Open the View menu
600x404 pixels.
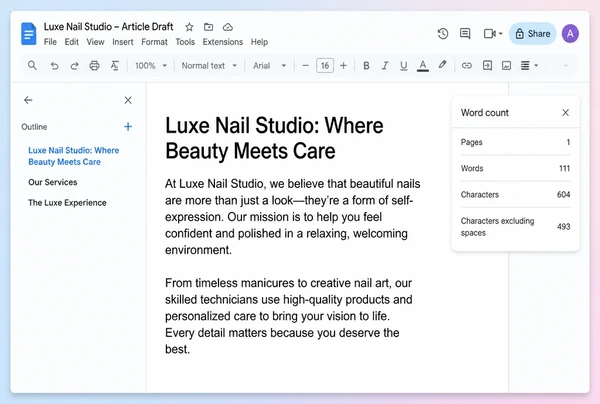tap(95, 42)
